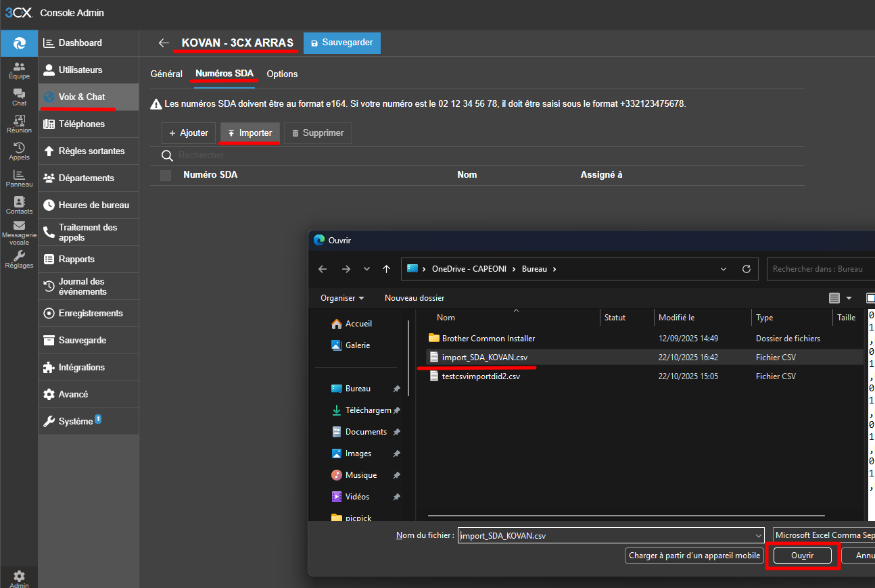Open the Équipe section in the left rail
The height and width of the screenshot is (588, 875).
point(19,70)
